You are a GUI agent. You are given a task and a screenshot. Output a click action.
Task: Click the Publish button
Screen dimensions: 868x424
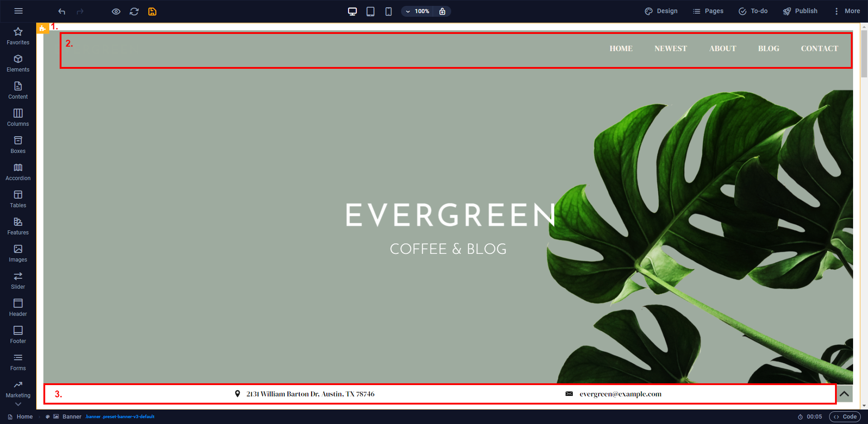tap(800, 11)
